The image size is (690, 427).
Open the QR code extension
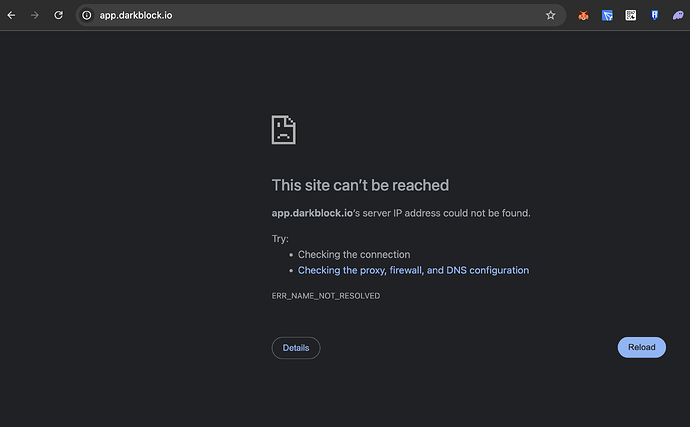(631, 15)
